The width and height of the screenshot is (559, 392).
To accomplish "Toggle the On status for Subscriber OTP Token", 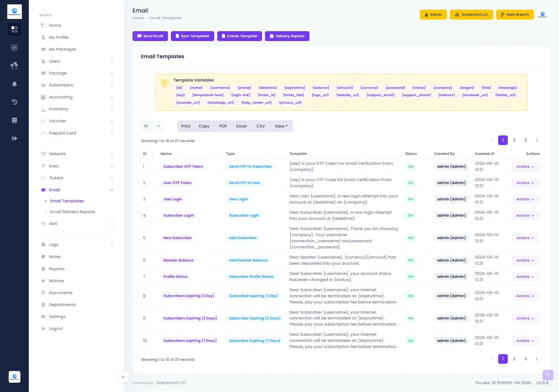I will click(411, 167).
